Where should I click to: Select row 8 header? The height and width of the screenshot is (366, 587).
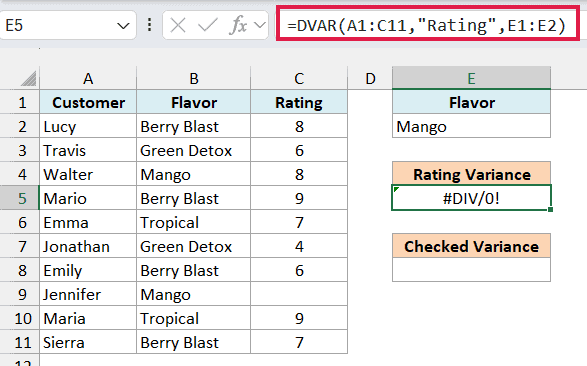click(x=19, y=271)
